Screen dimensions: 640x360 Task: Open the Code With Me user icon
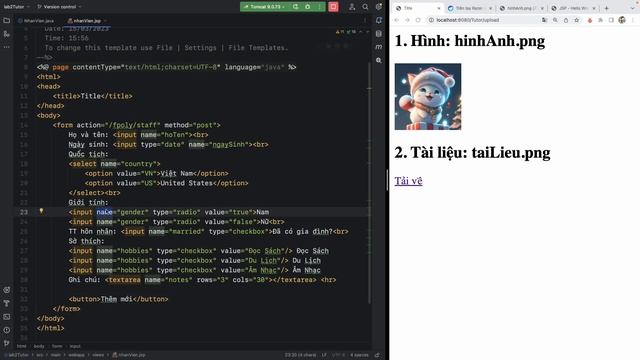[x=352, y=7]
